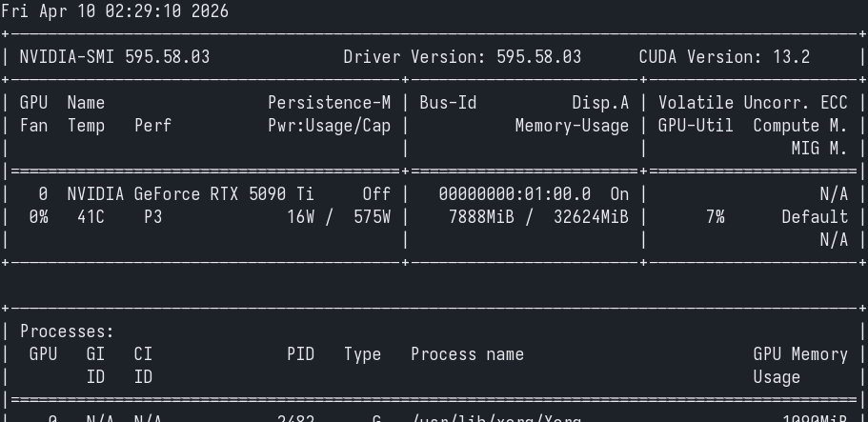
Task: Click the GPU-Util column header
Action: coord(696,126)
